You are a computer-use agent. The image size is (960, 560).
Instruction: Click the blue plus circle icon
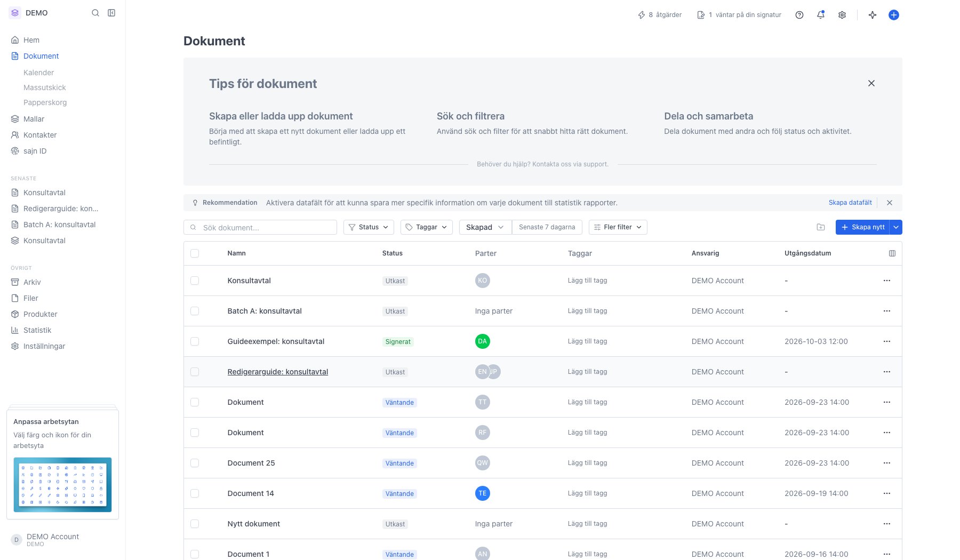[x=894, y=15]
